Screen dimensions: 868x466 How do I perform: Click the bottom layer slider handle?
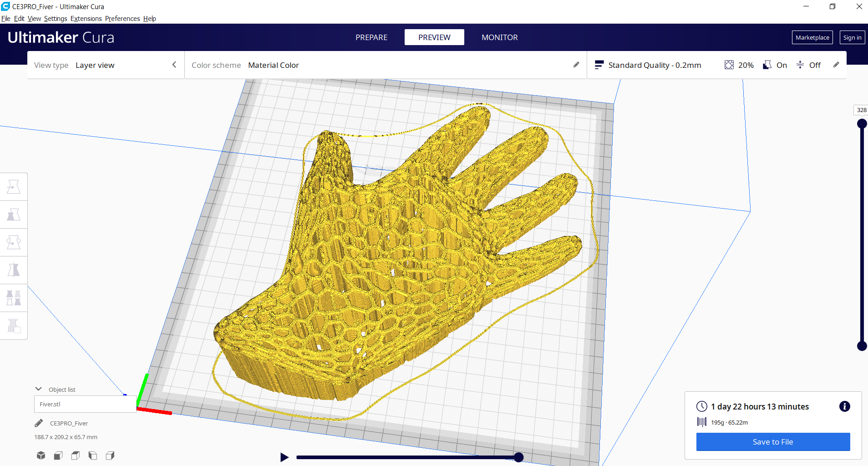[x=862, y=346]
